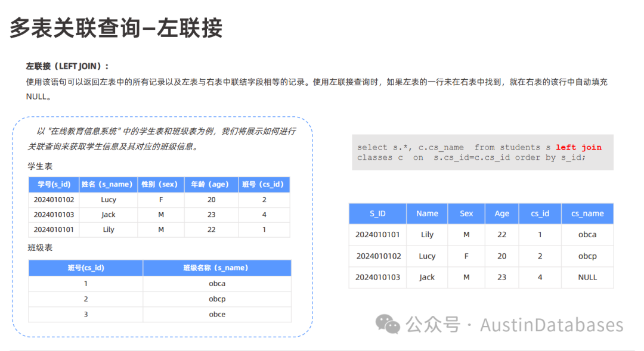Click the capitalized Age column header

[502, 213]
